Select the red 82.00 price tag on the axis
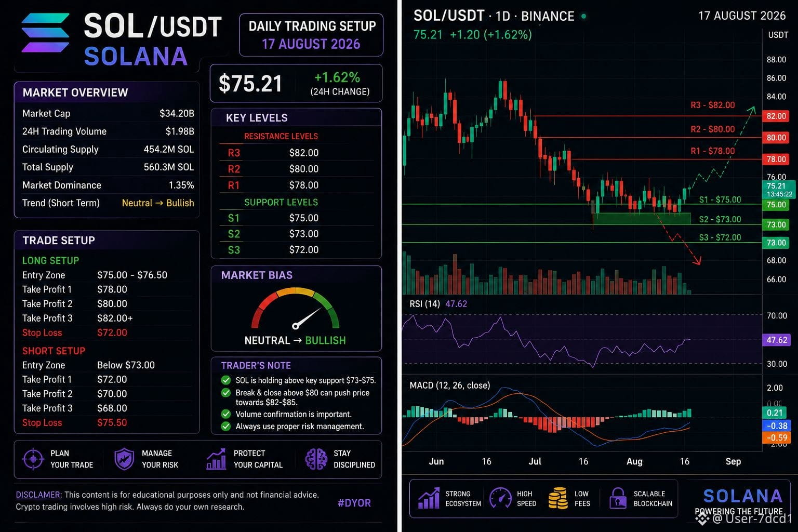The width and height of the screenshot is (798, 532). point(776,116)
